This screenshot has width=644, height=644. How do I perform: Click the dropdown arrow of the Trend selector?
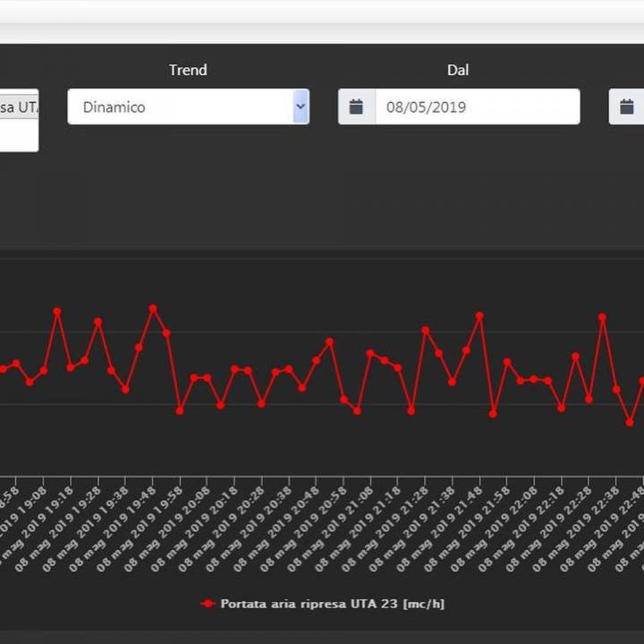301,106
